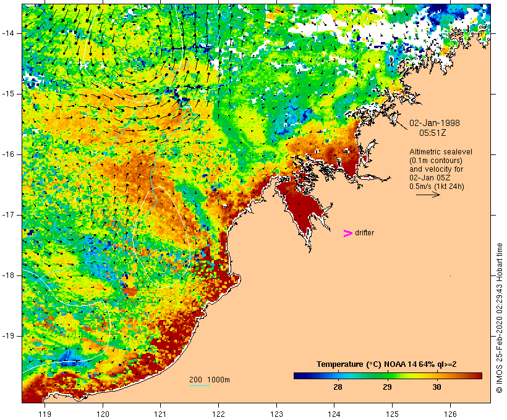Click the longitude label '120'
Viewport: 507px width, 420px height.
tap(103, 414)
